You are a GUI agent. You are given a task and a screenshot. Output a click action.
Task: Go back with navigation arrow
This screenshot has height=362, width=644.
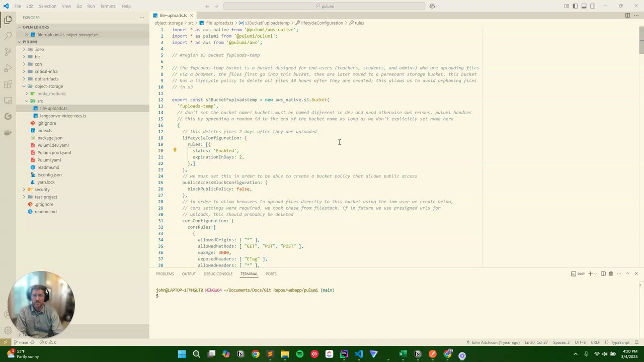207,6
